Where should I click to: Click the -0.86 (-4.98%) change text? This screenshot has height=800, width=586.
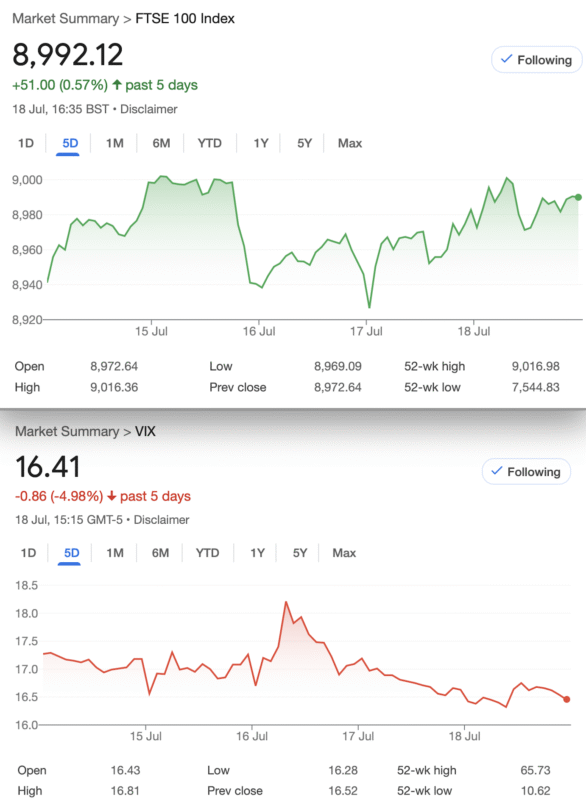tap(59, 496)
